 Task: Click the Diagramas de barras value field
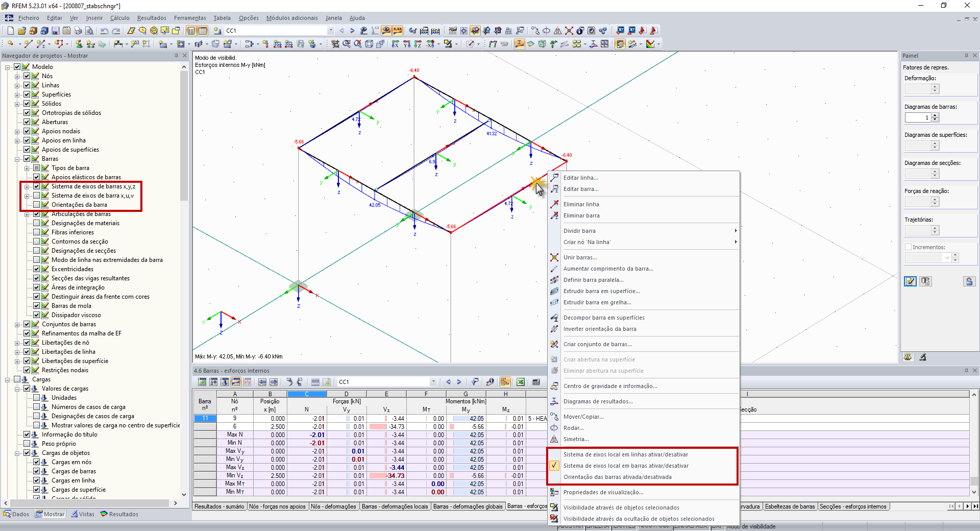[x=917, y=117]
